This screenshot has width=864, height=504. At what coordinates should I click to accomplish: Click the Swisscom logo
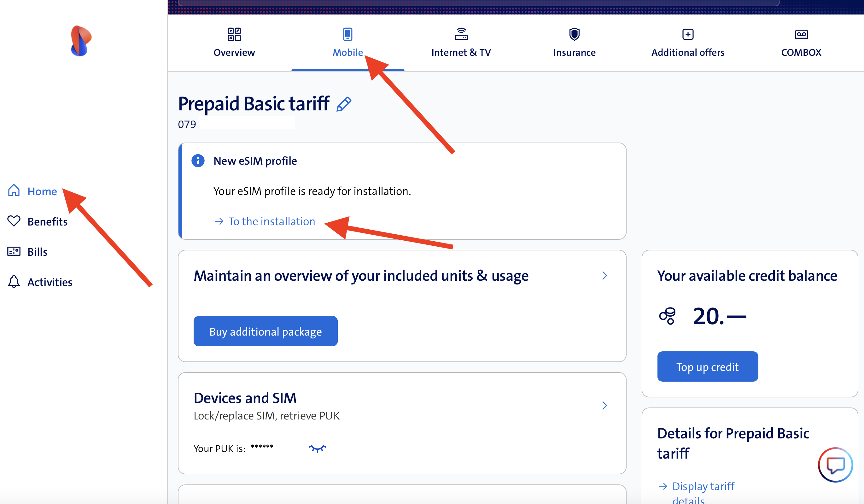[x=81, y=41]
